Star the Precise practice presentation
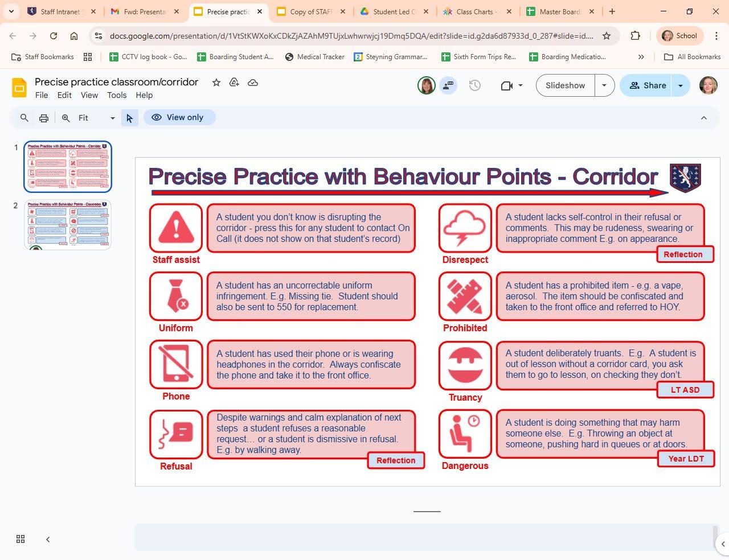This screenshot has width=729, height=560. [x=216, y=83]
